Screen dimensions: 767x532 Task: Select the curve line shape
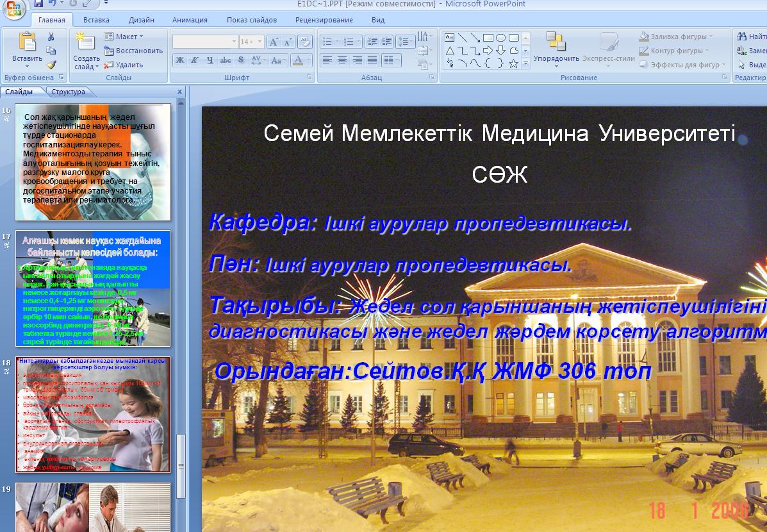475,63
